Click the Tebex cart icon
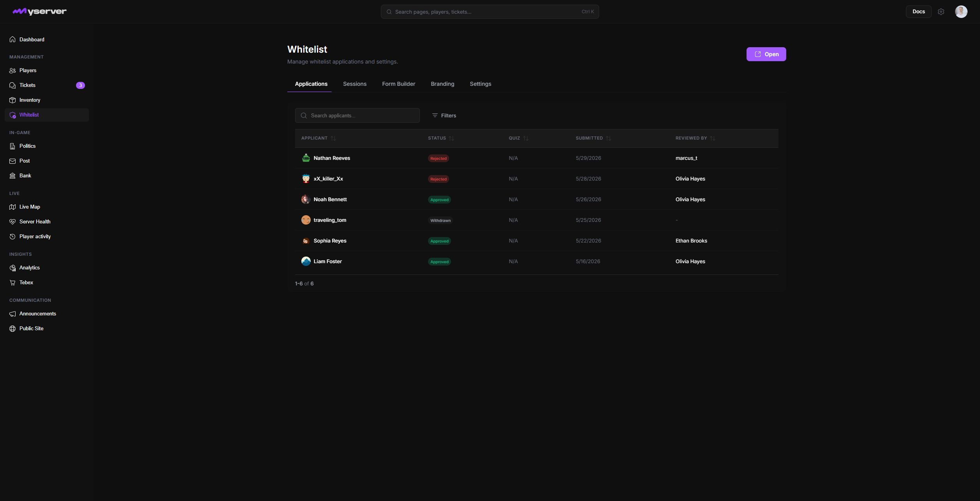Screen dimensions: 980x501 12,283
